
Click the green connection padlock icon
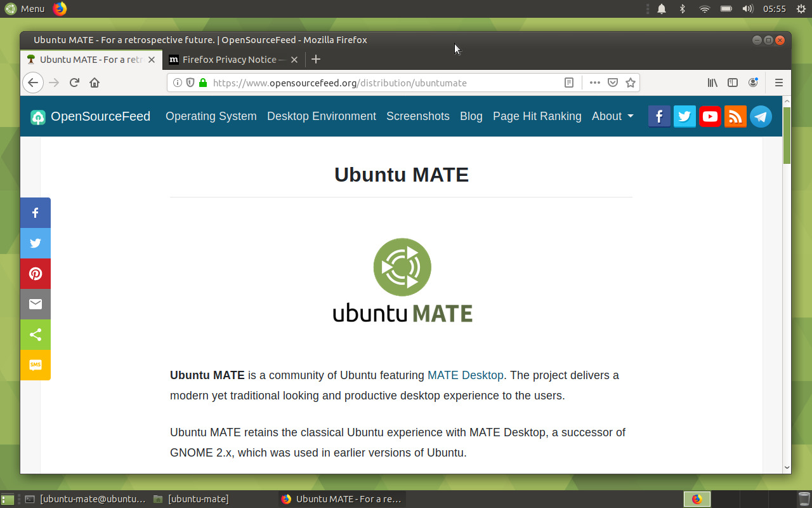[203, 83]
